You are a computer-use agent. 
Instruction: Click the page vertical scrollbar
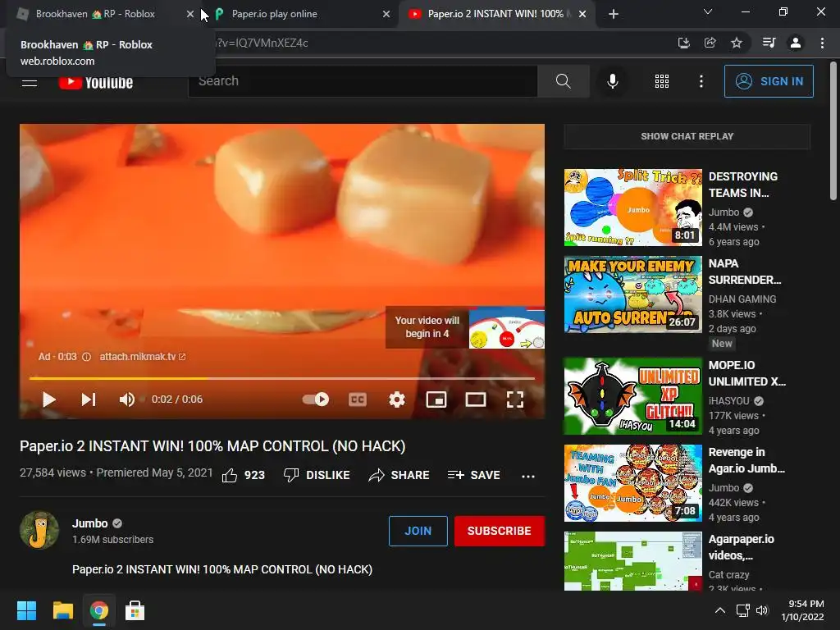[833, 130]
